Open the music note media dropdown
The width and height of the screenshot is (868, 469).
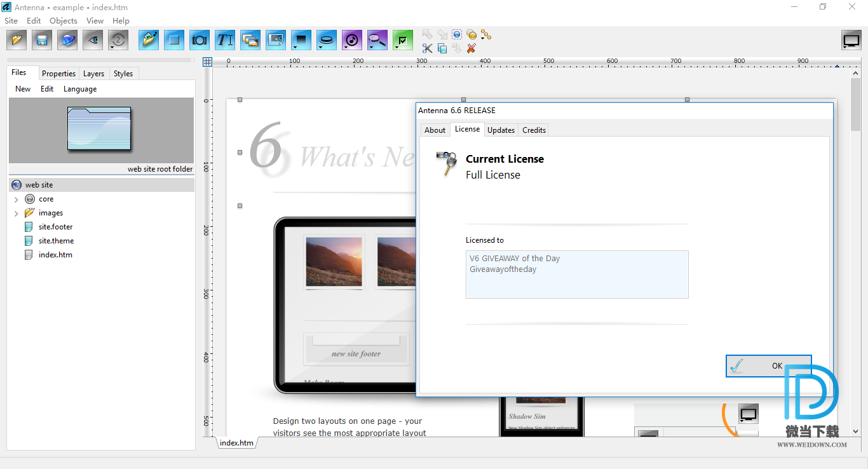coord(352,40)
